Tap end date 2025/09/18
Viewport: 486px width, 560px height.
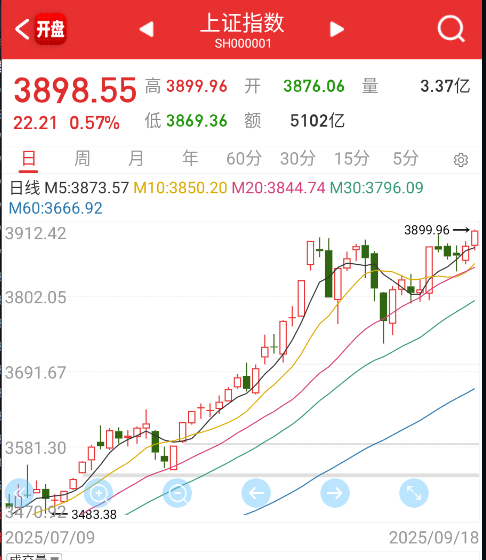tap(434, 538)
